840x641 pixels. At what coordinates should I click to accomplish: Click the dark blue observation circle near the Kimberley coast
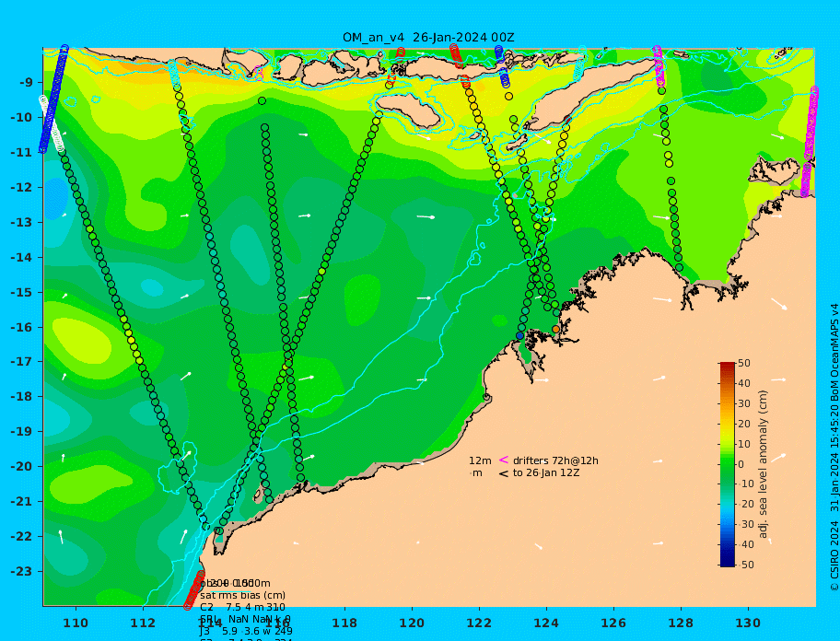tap(519, 335)
